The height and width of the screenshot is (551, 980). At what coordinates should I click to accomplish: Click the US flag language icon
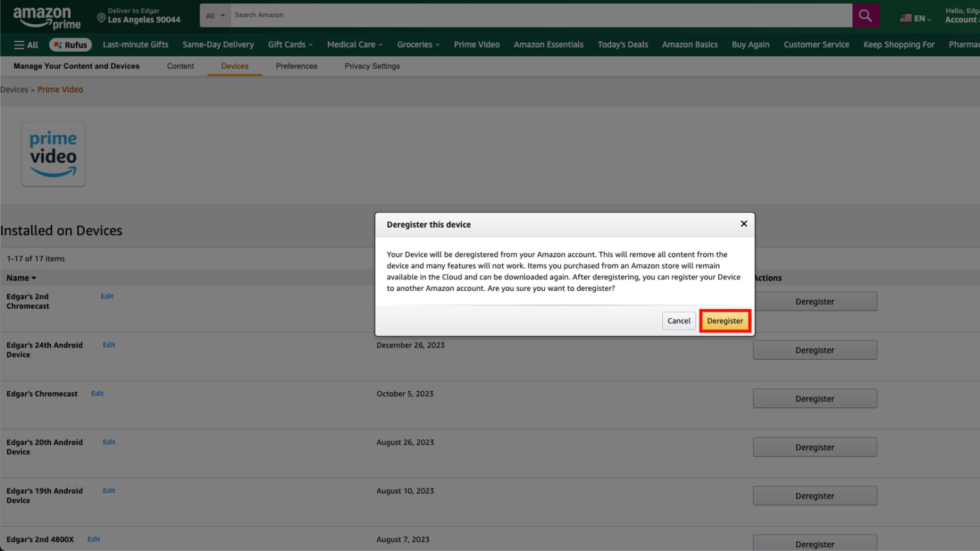(907, 18)
